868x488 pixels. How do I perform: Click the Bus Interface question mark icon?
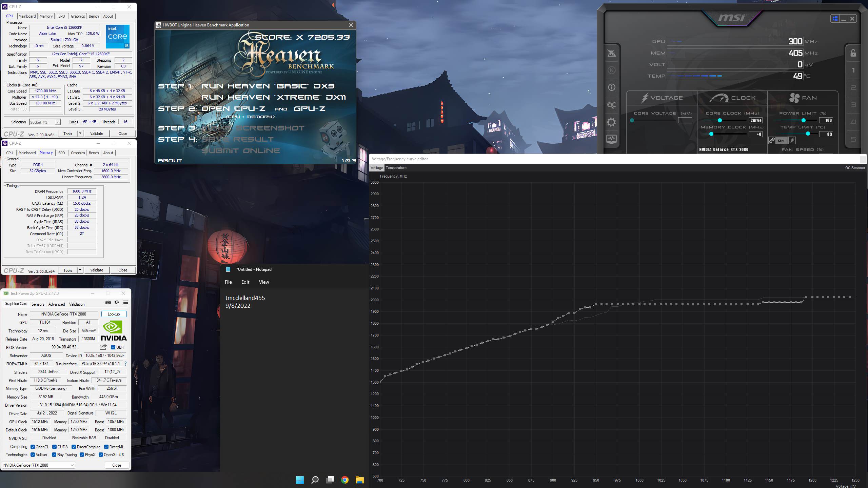click(125, 364)
